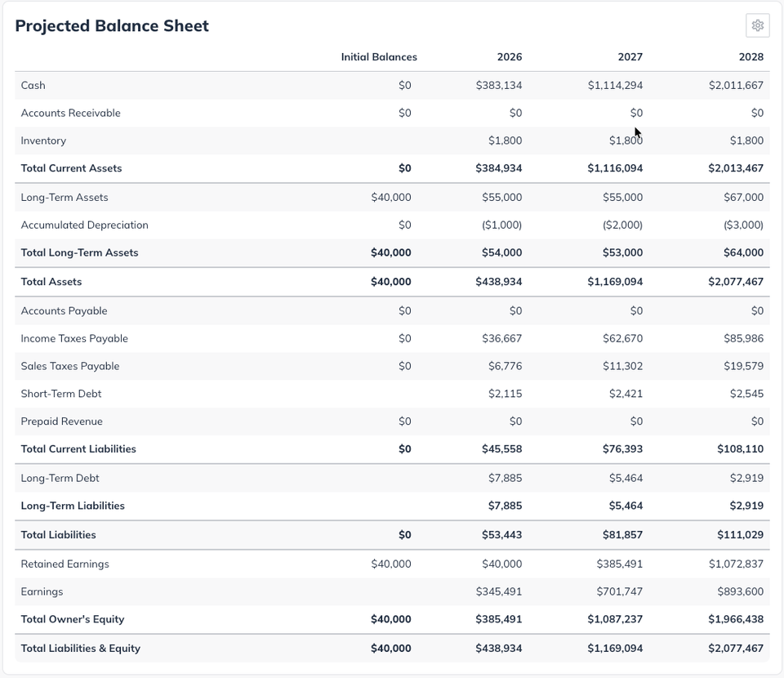Click the Short-Term Debt row label
The image size is (784, 678).
pyautogui.click(x=61, y=394)
